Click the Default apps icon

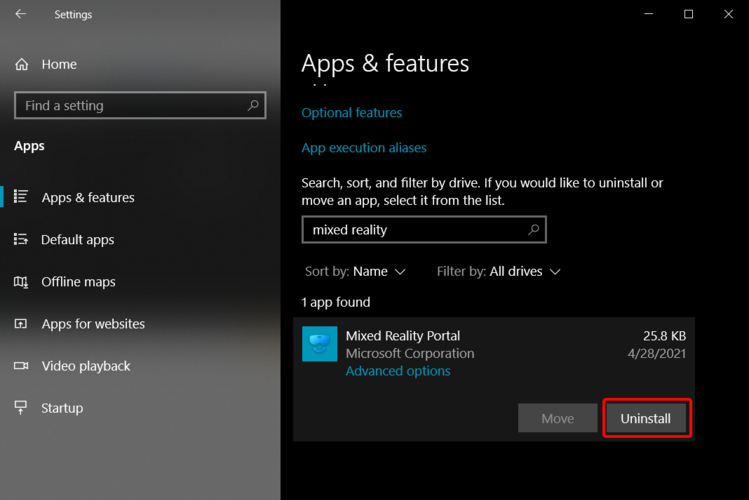(x=21, y=239)
